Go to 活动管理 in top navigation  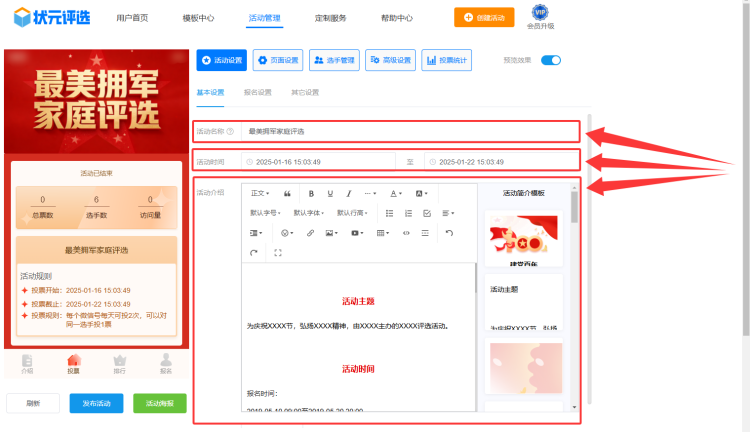(x=265, y=18)
